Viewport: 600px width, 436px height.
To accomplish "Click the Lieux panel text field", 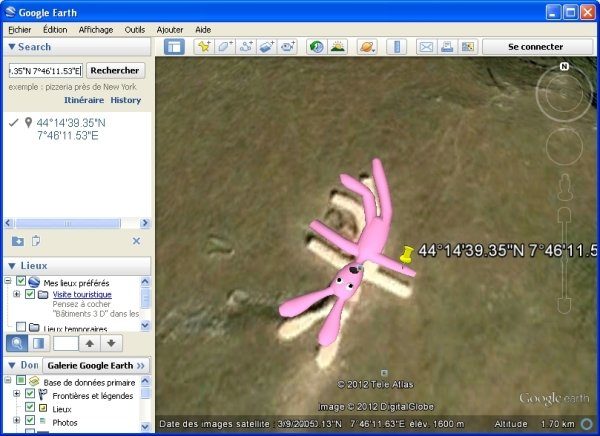I will coord(66,343).
